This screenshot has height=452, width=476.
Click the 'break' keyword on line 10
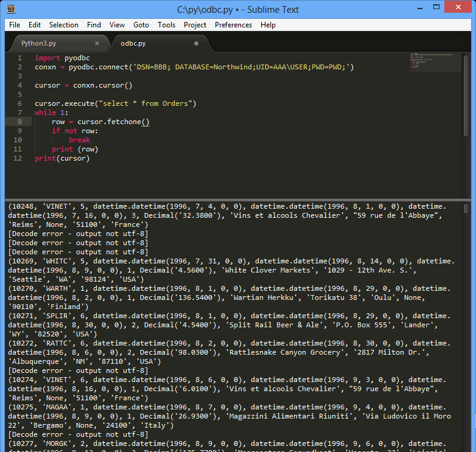[79, 140]
